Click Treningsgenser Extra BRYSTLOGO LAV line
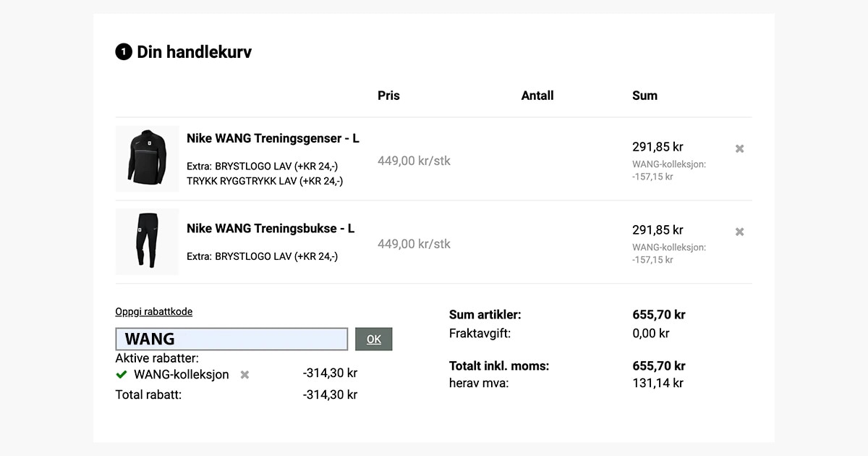Screen dimensions: 868x456 click(263, 166)
